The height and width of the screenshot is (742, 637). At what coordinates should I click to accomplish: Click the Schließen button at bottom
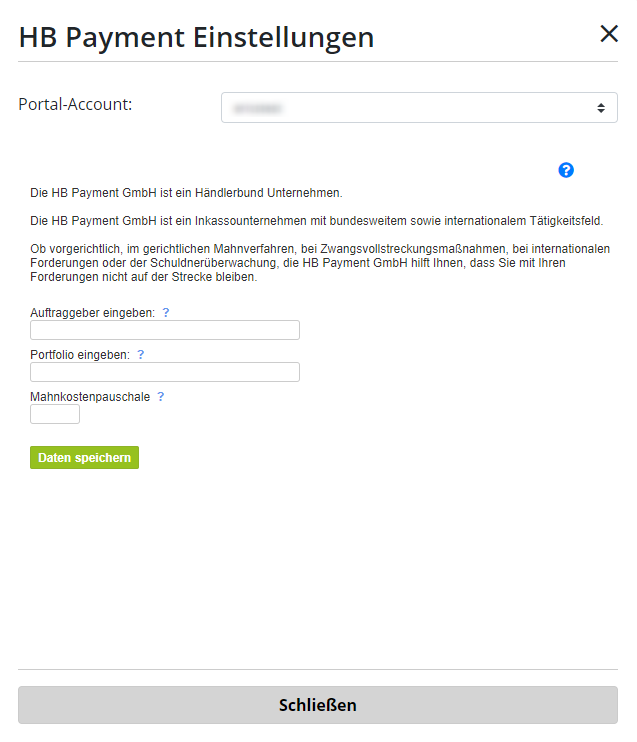click(x=318, y=705)
